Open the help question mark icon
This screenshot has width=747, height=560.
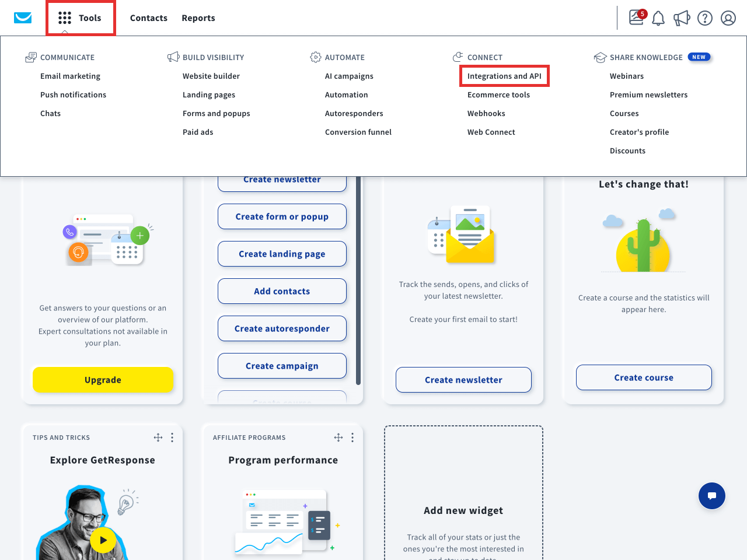click(x=705, y=18)
